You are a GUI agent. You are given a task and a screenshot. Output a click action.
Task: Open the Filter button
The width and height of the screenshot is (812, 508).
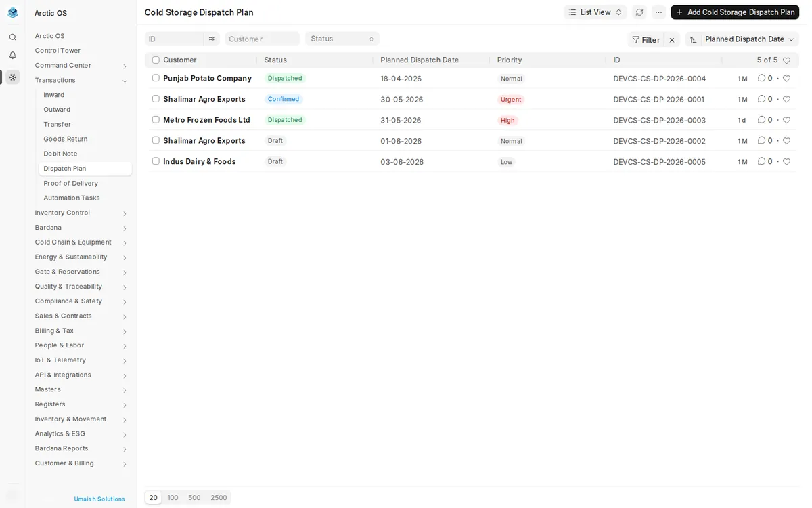pos(646,40)
